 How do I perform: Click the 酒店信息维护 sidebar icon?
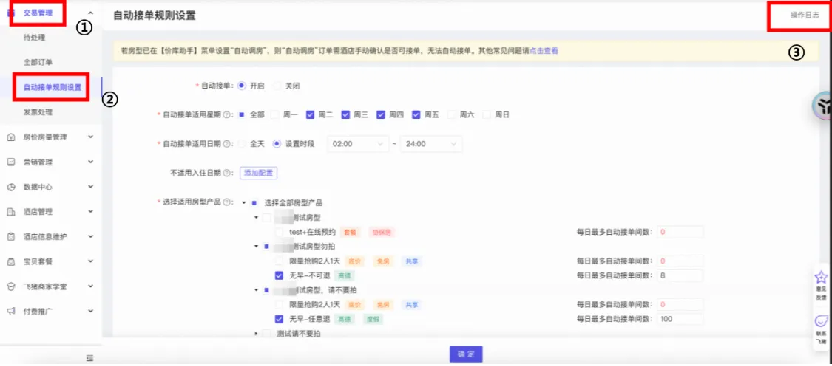click(x=11, y=237)
